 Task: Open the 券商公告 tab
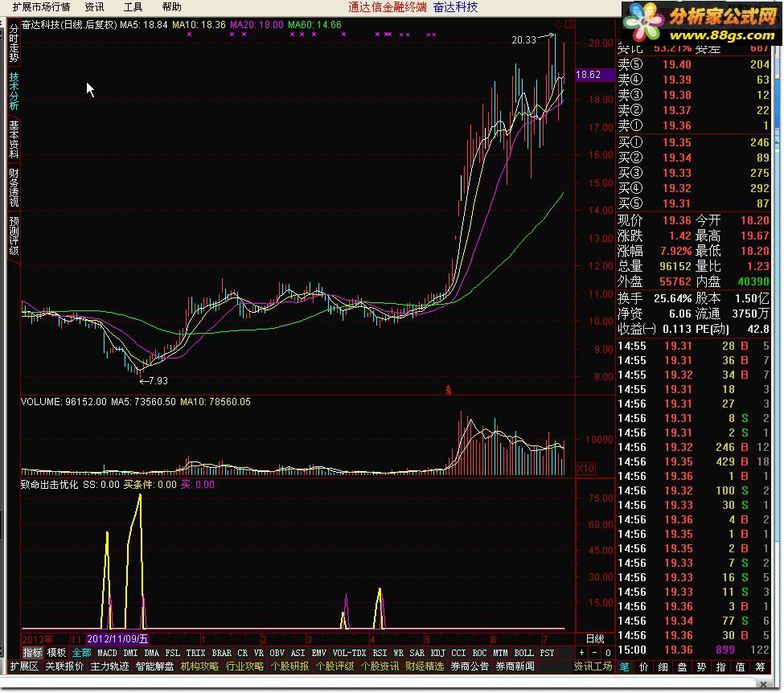(x=470, y=666)
